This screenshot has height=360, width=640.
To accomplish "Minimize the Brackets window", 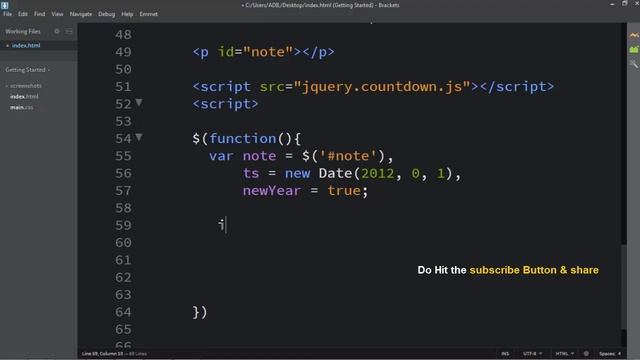I will [x=612, y=4].
